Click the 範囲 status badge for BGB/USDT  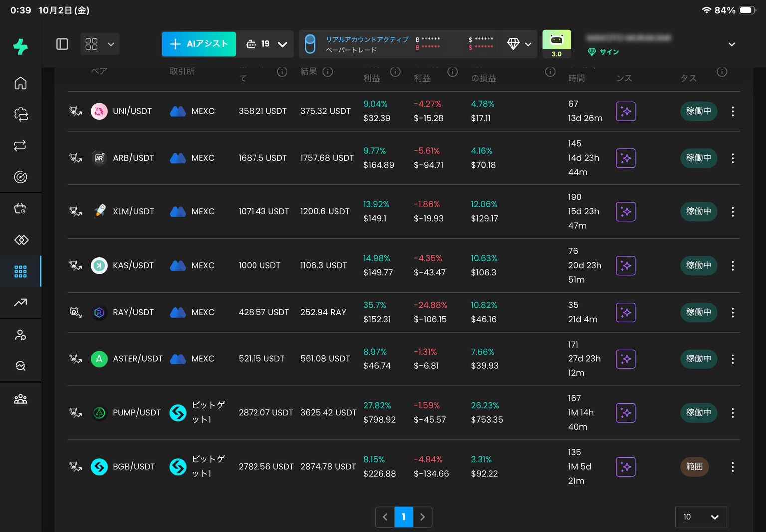point(694,467)
